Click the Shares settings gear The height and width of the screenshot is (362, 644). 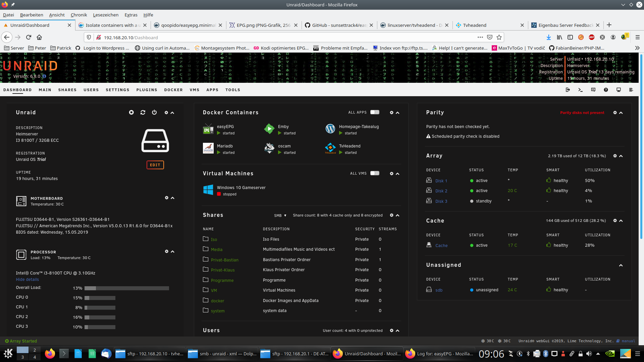pos(391,215)
